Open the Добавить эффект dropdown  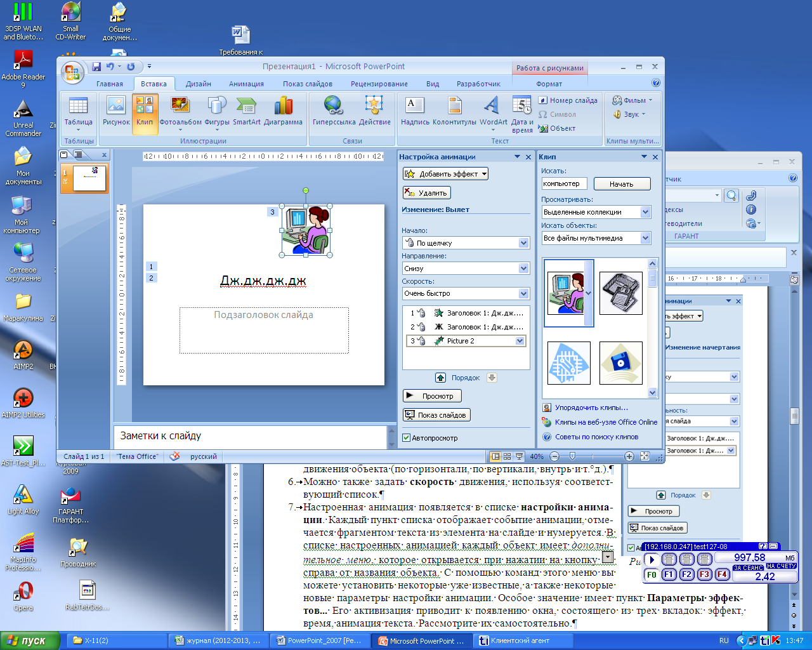(446, 174)
